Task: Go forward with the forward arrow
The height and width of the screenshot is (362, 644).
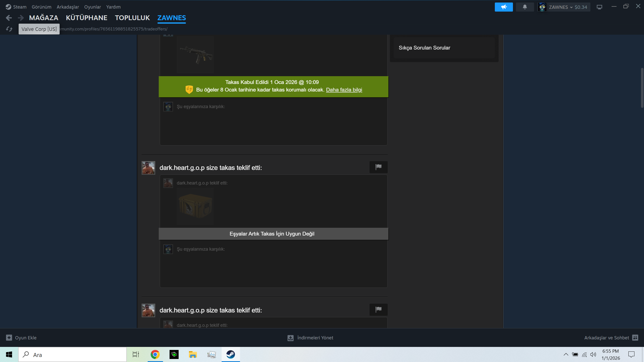Action: [x=21, y=18]
